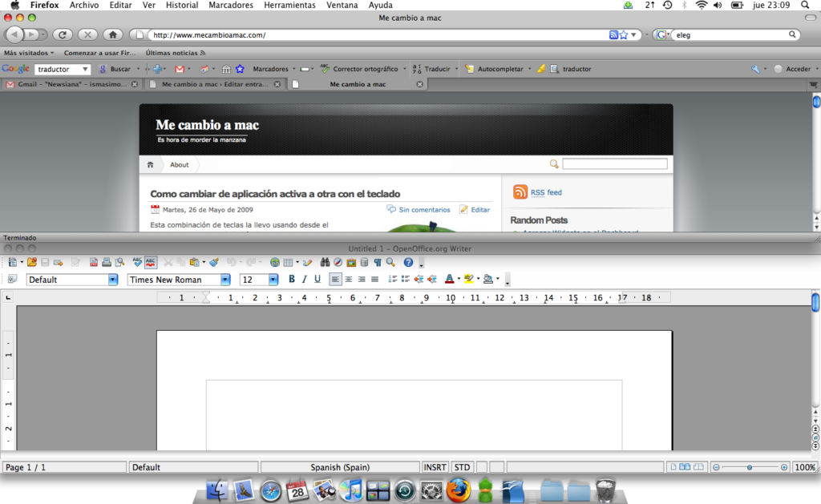Open a file in OpenOffice Writer

click(32, 262)
